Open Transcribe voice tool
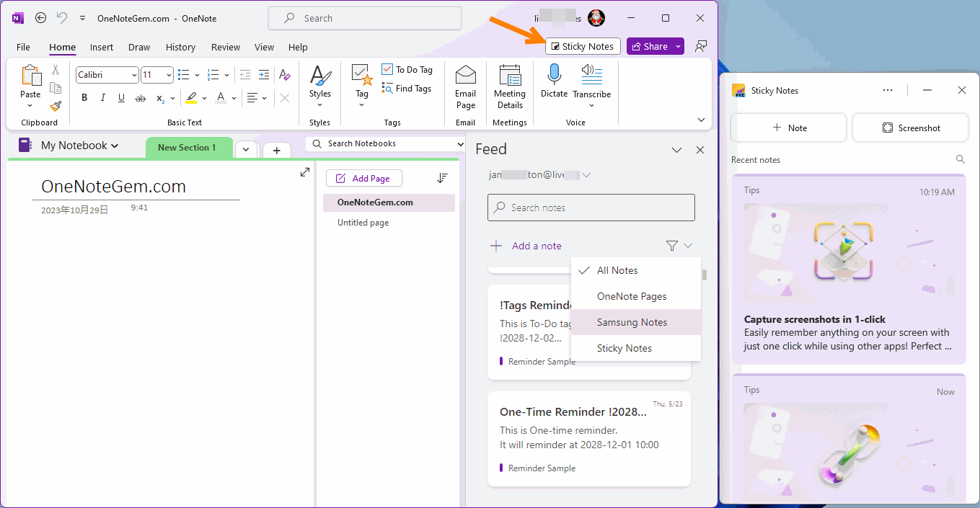 (591, 86)
